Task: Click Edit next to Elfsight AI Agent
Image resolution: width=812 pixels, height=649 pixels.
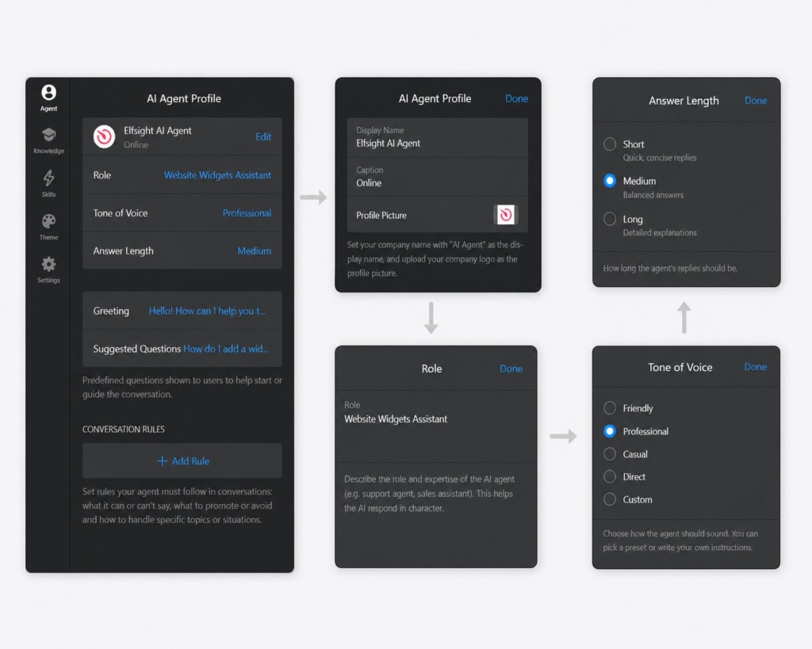Action: pyautogui.click(x=263, y=136)
